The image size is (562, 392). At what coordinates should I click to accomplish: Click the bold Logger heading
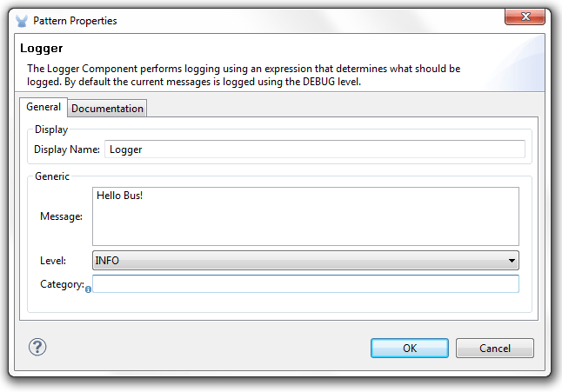tap(41, 49)
